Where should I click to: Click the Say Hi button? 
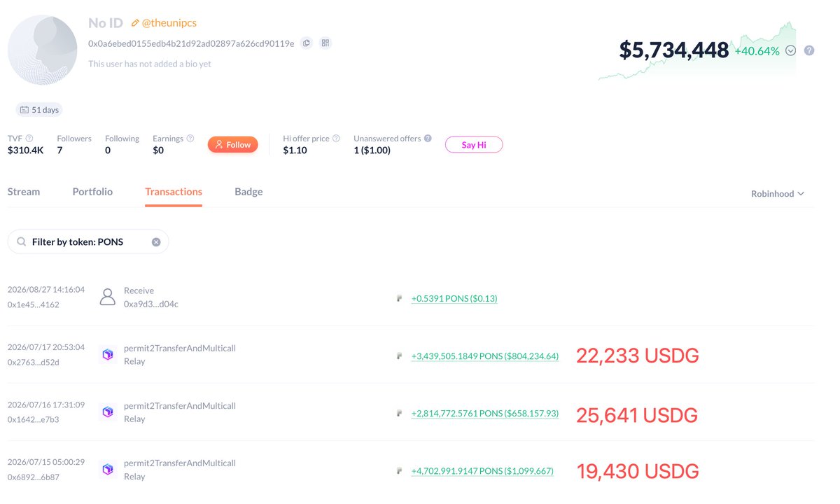click(x=474, y=145)
